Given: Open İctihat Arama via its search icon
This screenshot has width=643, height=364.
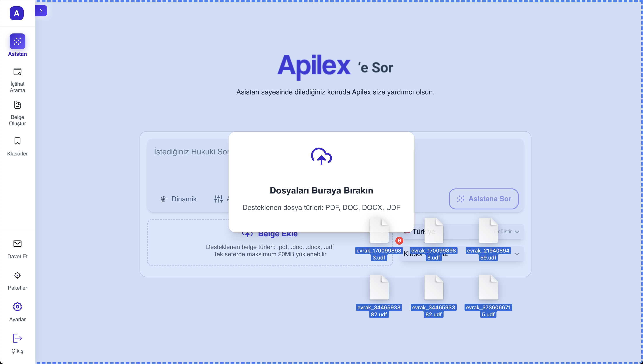Looking at the screenshot, I should coord(17,72).
